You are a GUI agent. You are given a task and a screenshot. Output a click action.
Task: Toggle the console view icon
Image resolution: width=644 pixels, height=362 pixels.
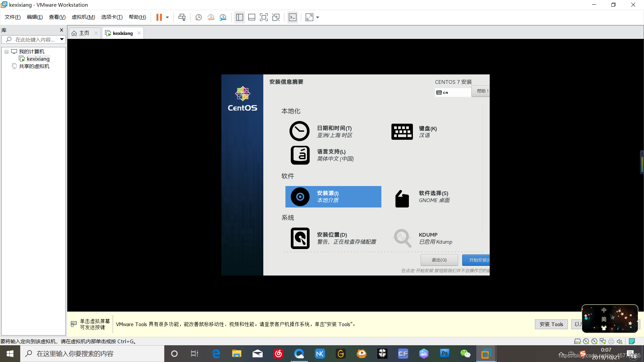point(292,17)
